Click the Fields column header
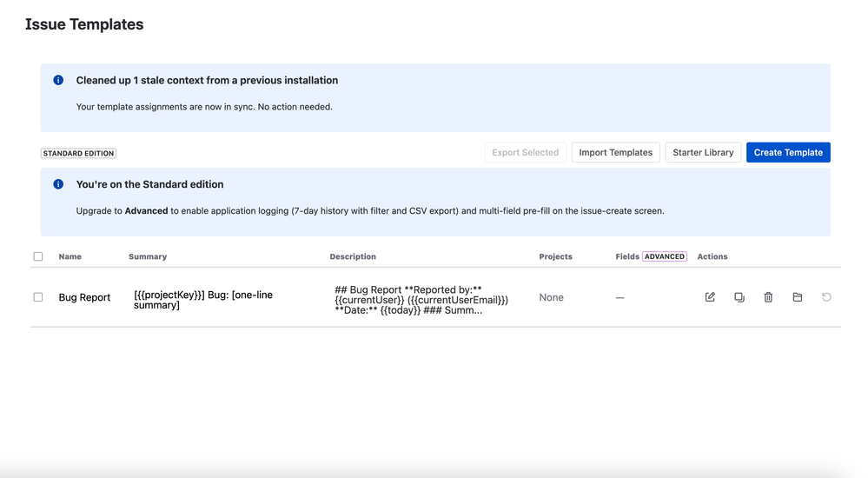Screen dimensions: 868x478 627,256
